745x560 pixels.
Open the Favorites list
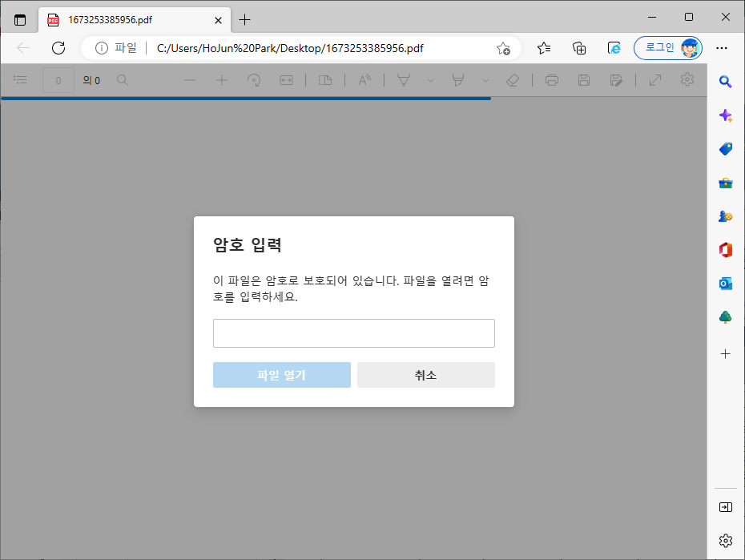coord(544,48)
